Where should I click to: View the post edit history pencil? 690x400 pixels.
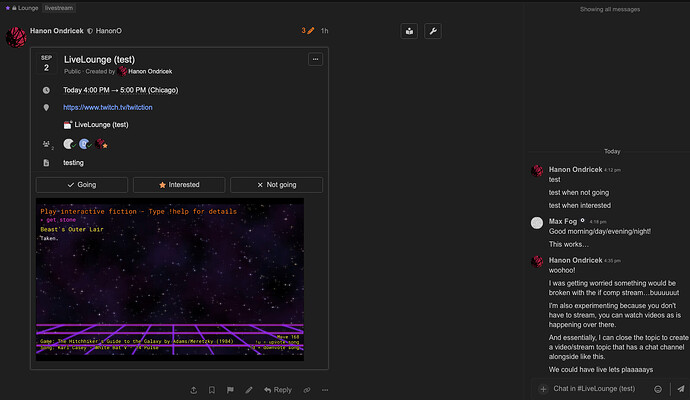point(308,30)
